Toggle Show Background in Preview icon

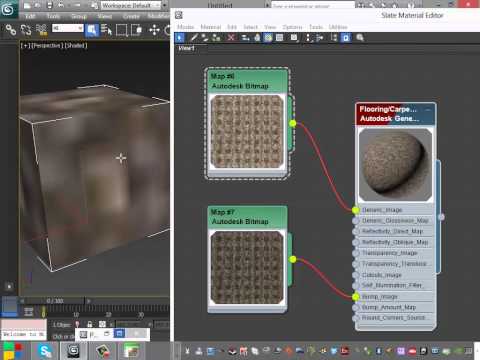pyautogui.click(x=279, y=38)
